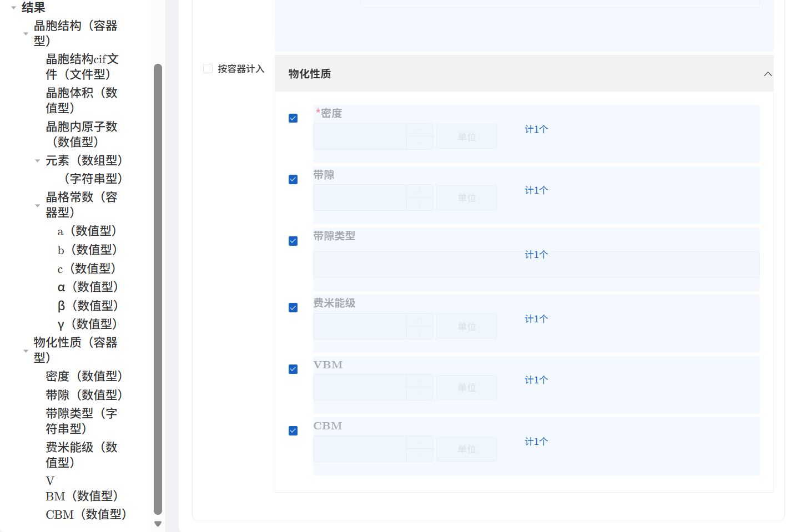This screenshot has height=532, width=796.
Task: Toggle the CBM checkbox off
Action: 293,430
